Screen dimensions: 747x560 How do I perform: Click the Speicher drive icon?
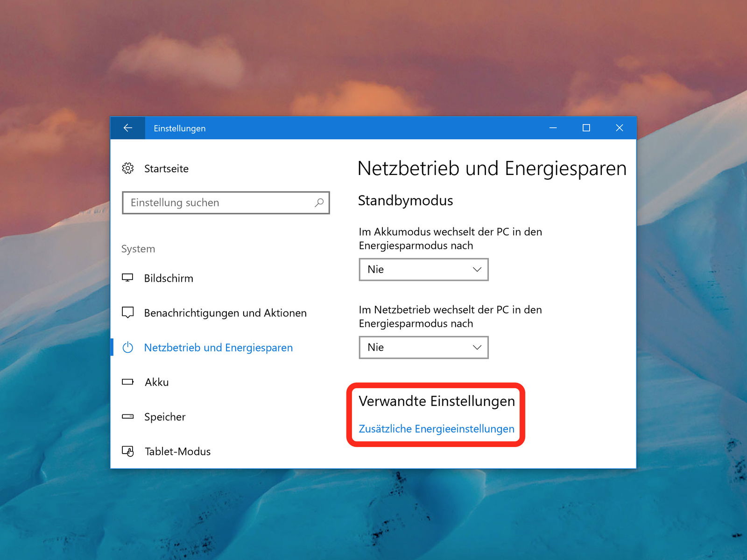[127, 416]
